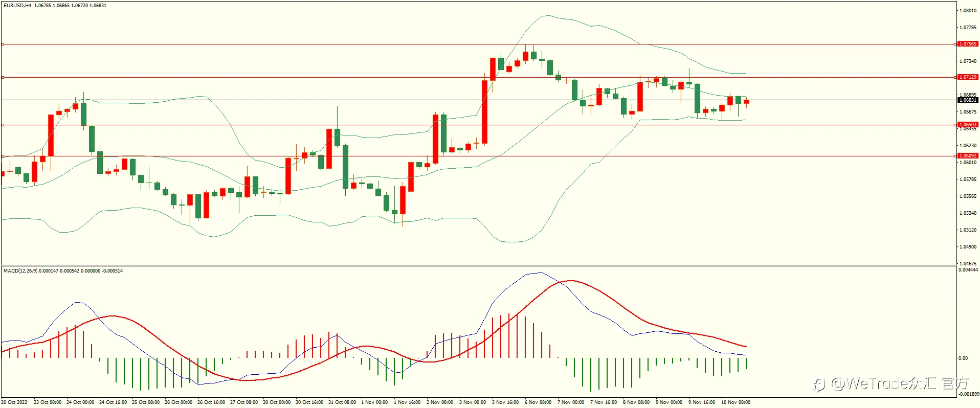Viewport: 980px width, 408px height.
Task: Click the 30 Oct 00:00 time label
Action: 277,402
